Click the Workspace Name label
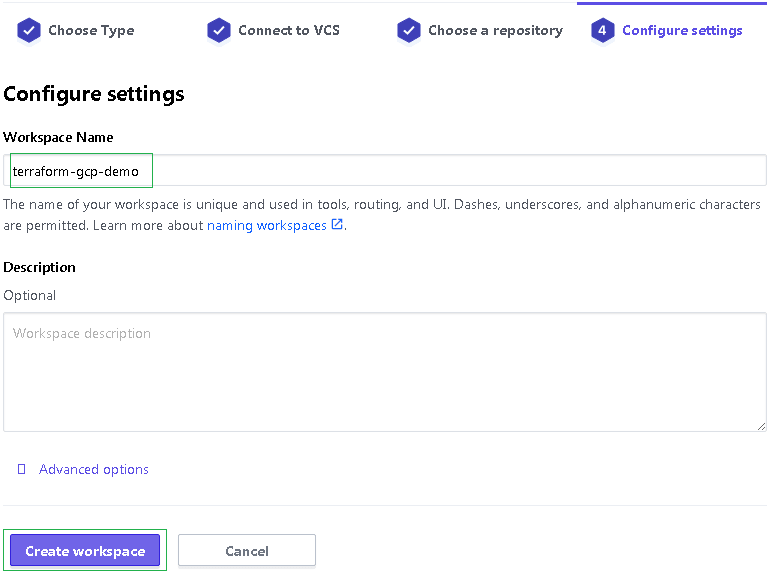 [x=58, y=137]
